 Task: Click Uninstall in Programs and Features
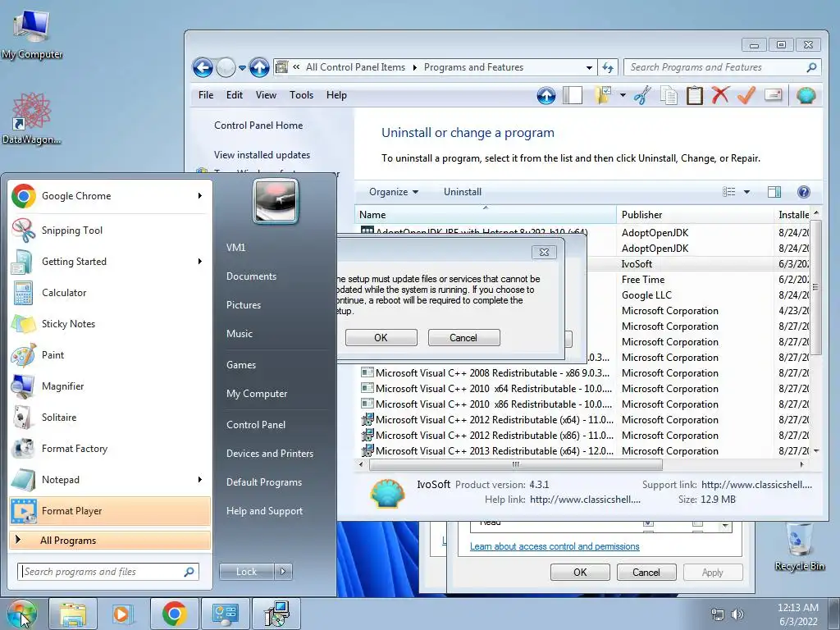(463, 192)
